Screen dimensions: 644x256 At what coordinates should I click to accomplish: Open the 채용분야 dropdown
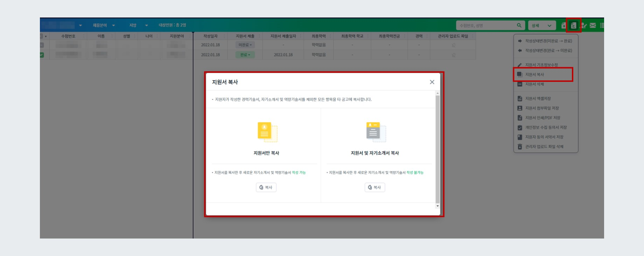[104, 25]
